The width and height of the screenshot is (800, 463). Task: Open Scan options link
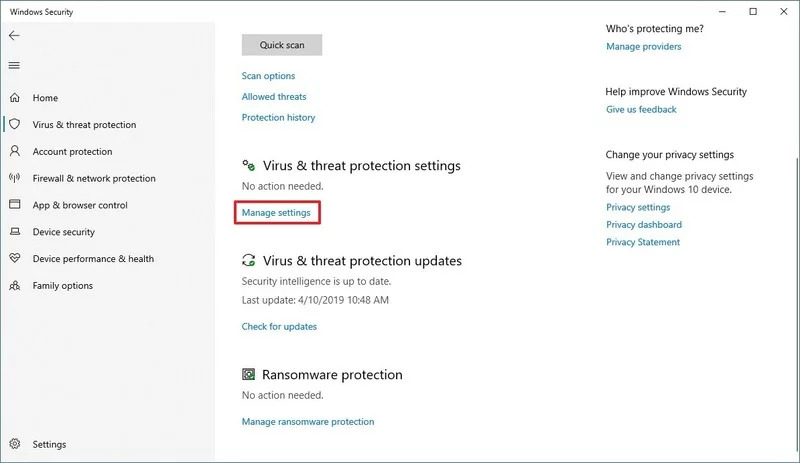pos(268,76)
